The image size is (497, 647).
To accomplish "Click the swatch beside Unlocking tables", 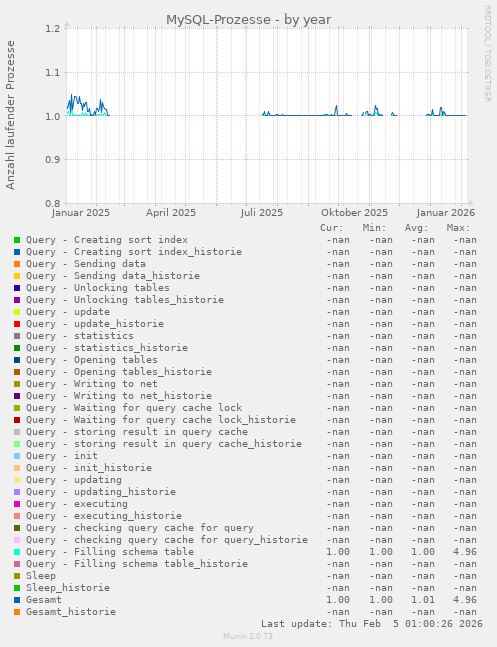I will 17,288.
